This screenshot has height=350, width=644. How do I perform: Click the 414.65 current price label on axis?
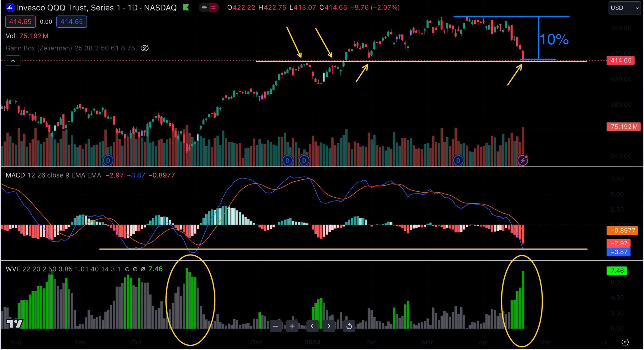621,61
